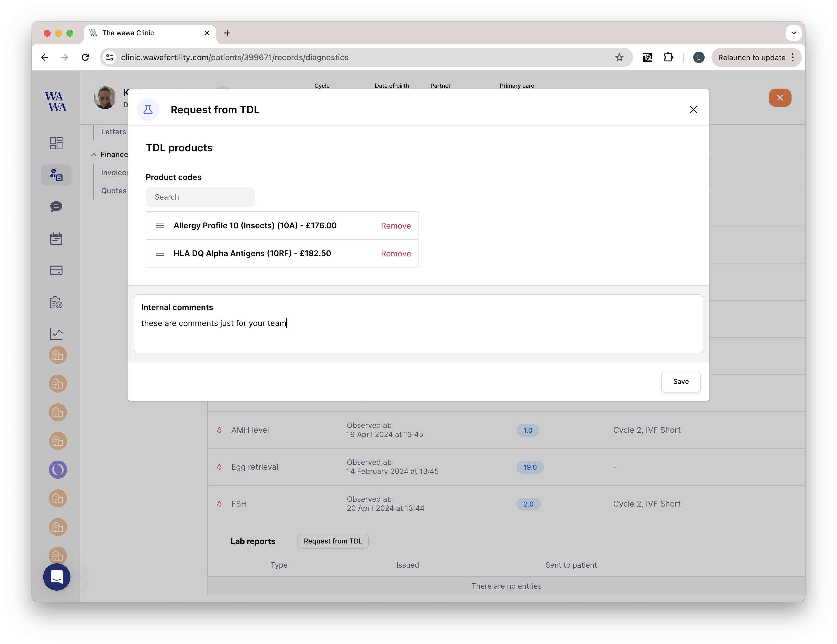Image resolution: width=837 pixels, height=644 pixels.
Task: Open Chrome's three-dot menu
Action: pyautogui.click(x=793, y=57)
